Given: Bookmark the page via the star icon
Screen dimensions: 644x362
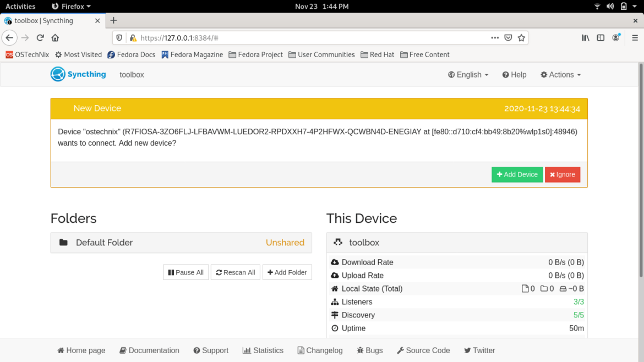Looking at the screenshot, I should click(x=521, y=38).
